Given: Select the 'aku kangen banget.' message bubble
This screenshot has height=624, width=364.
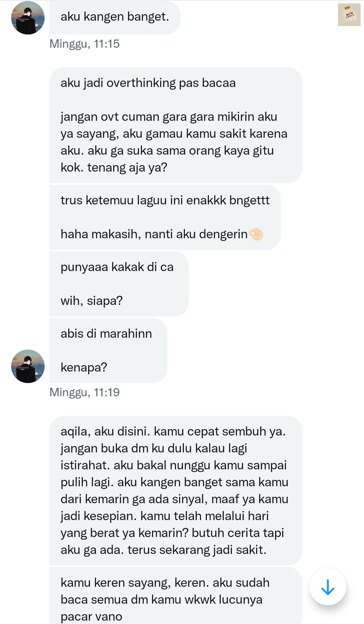Looking at the screenshot, I should (x=115, y=17).
